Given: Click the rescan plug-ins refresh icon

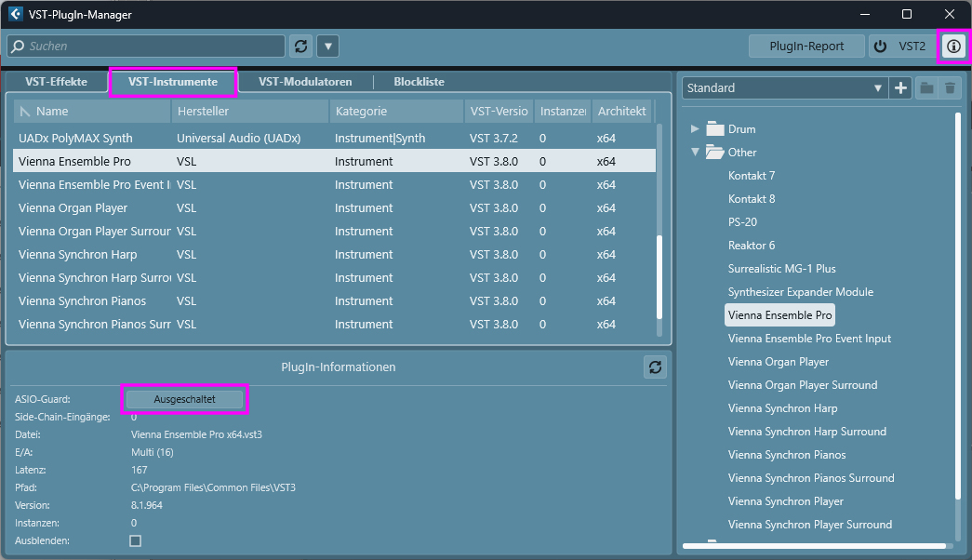Looking at the screenshot, I should (300, 46).
